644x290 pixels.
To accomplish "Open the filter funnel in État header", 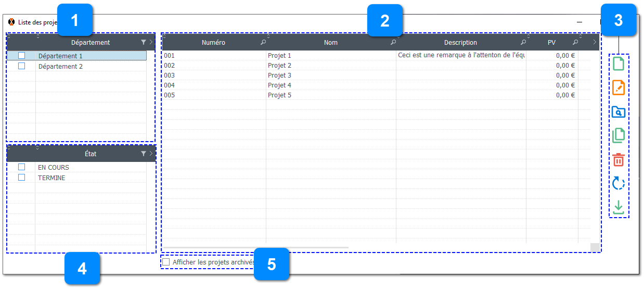I will click(144, 154).
